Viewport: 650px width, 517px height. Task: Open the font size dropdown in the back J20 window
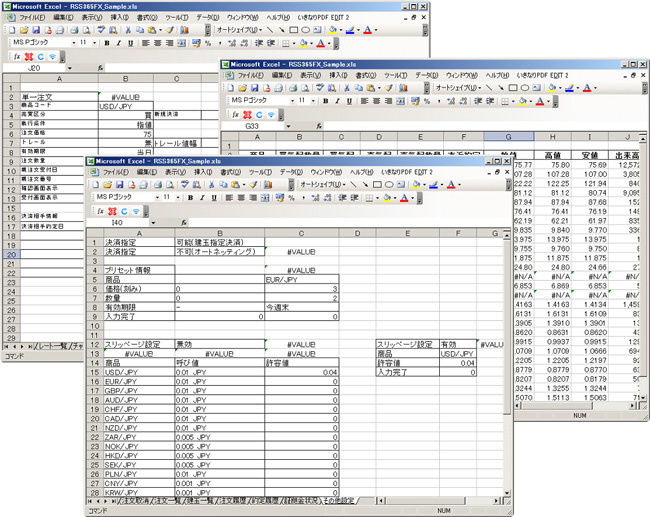point(95,43)
